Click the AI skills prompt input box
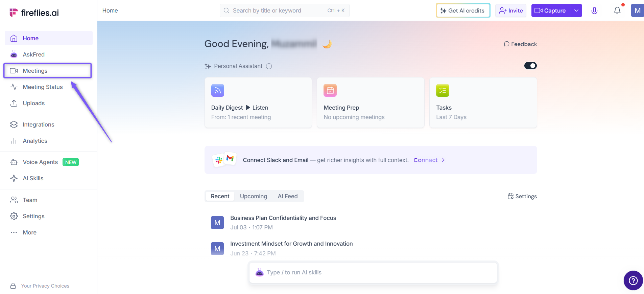644x294 pixels. click(373, 272)
